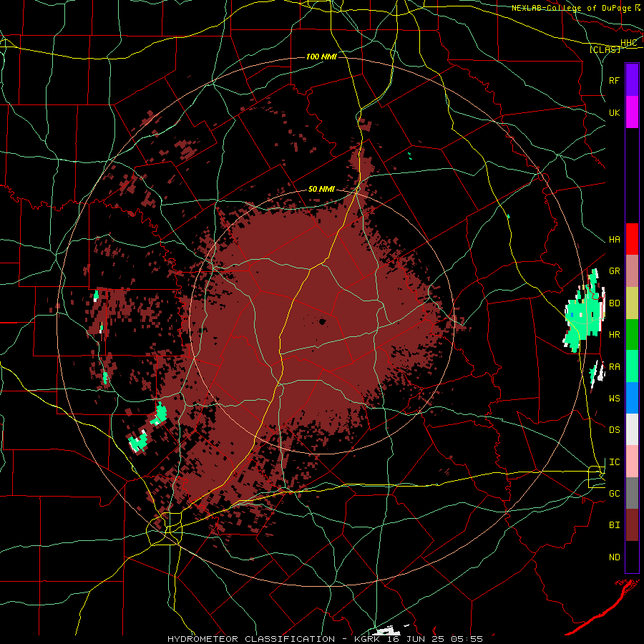Click the HR dark green legend swatch
644x644 pixels.
(x=632, y=335)
